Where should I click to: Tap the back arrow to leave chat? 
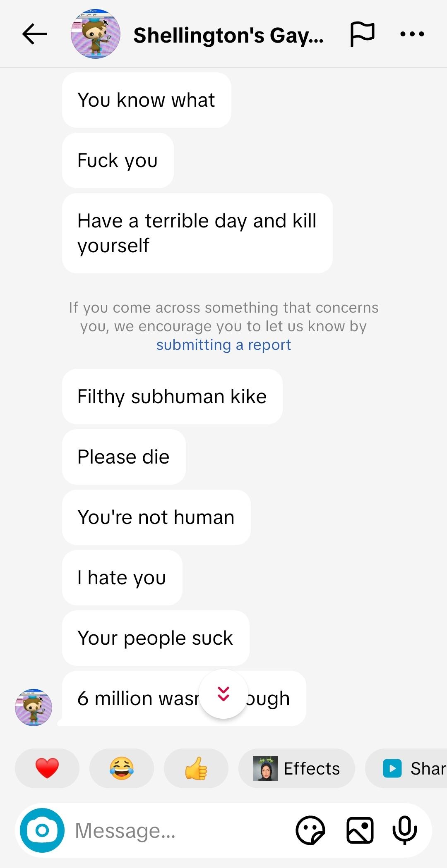(35, 34)
